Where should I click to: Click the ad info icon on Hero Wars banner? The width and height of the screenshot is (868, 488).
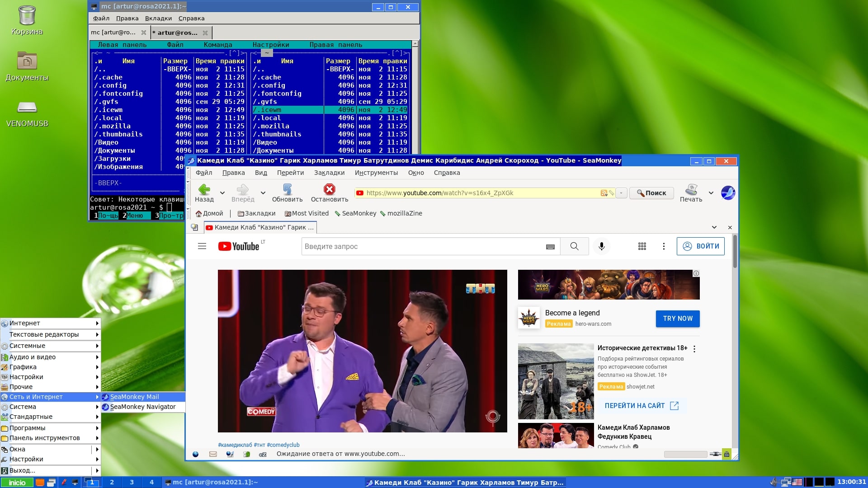coord(696,273)
